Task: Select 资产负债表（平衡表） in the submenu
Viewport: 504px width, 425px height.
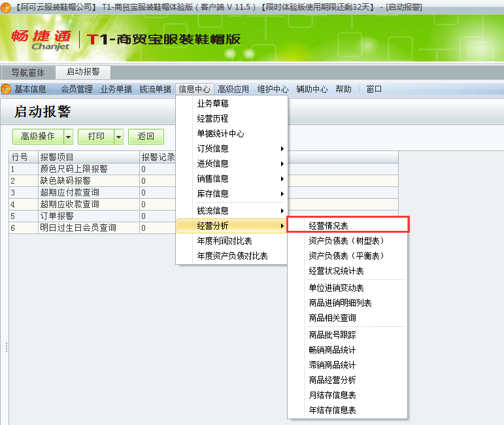Action: (347, 256)
